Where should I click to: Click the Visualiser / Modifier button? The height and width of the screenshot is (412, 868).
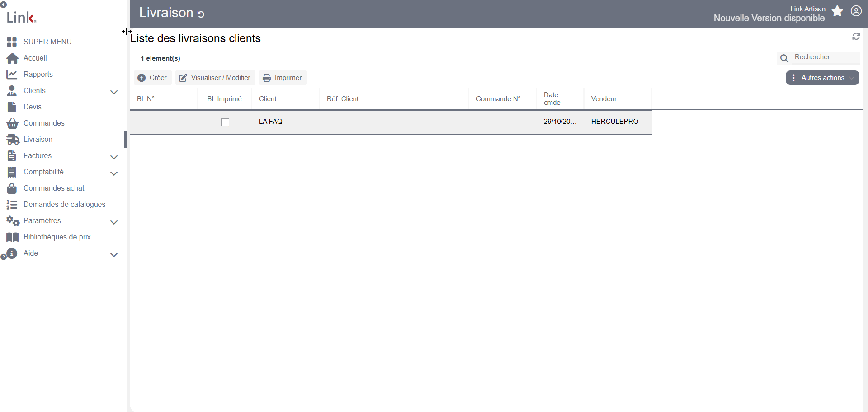coord(215,78)
